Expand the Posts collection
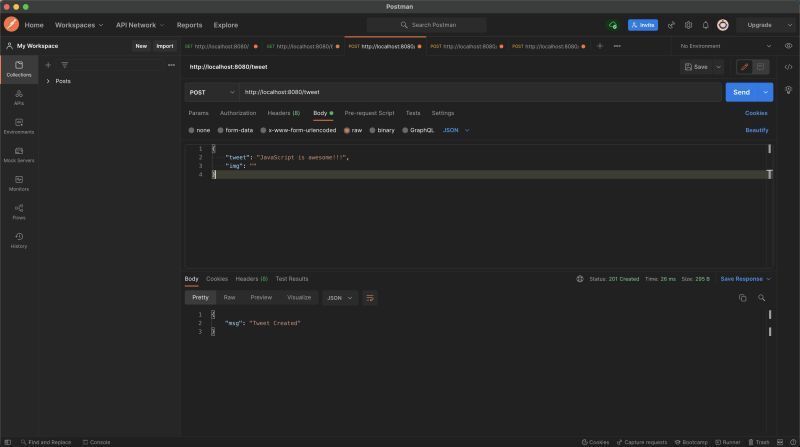This screenshot has width=800, height=447. [48, 81]
